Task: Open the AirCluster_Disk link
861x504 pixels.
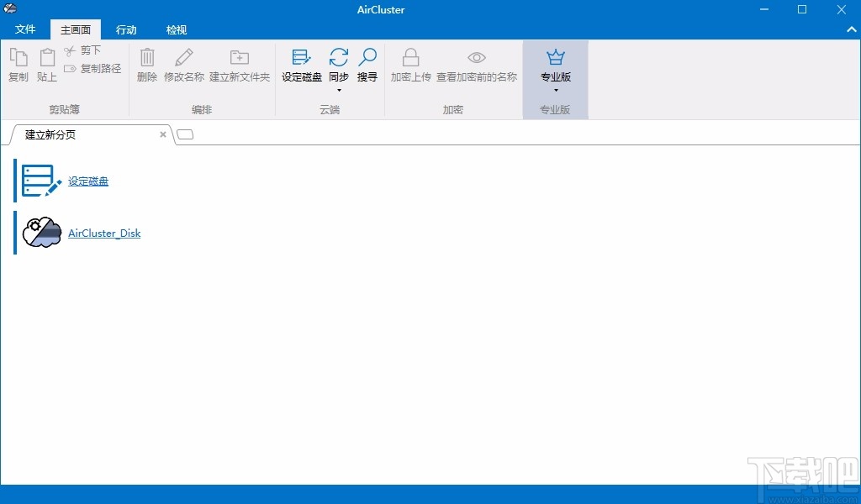Action: pos(104,233)
